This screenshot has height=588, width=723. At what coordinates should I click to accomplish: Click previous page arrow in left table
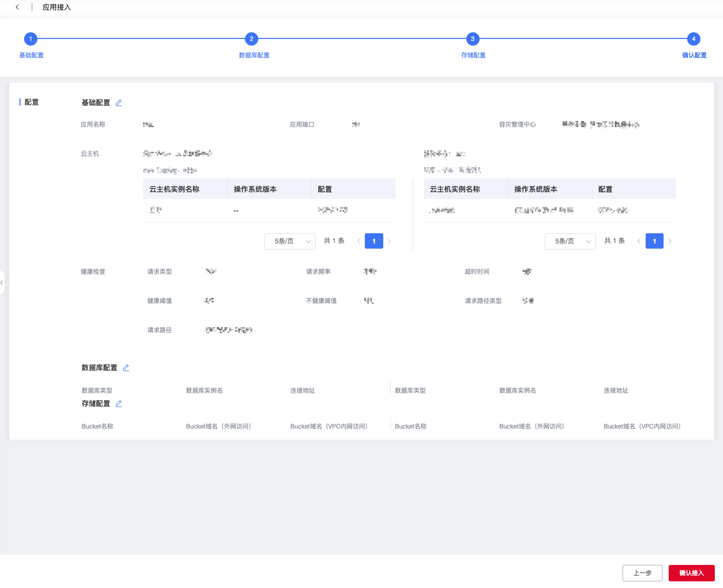(x=359, y=241)
